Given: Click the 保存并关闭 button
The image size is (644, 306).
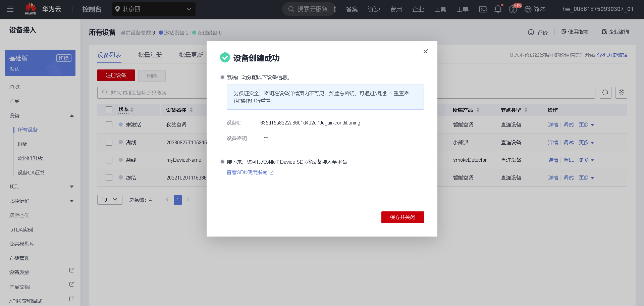Looking at the screenshot, I should pos(402,217).
